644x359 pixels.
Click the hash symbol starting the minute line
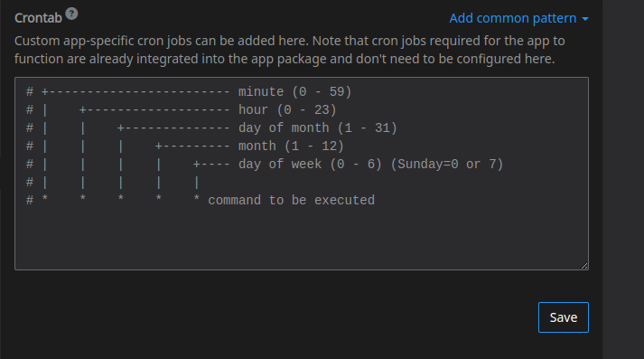coord(30,91)
